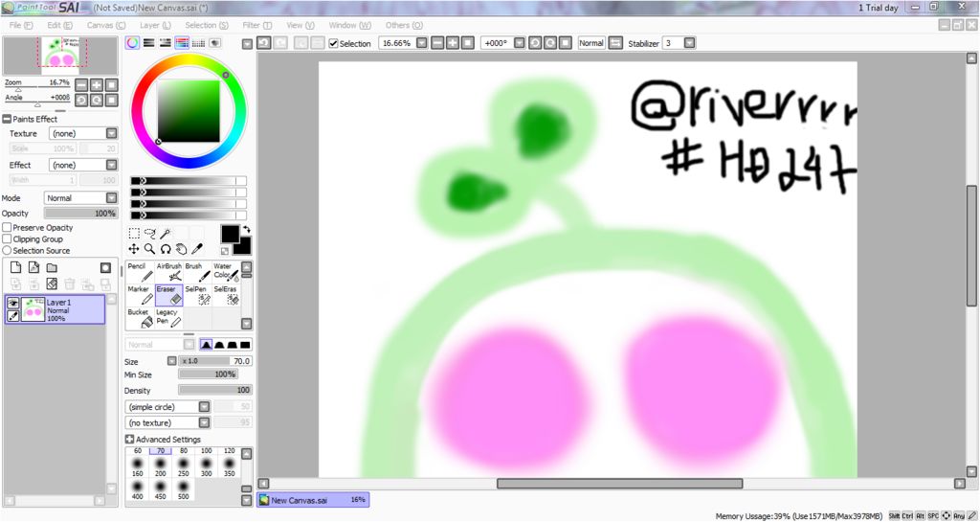Select the SelEras tool
This screenshot has height=522, width=980.
(x=226, y=295)
